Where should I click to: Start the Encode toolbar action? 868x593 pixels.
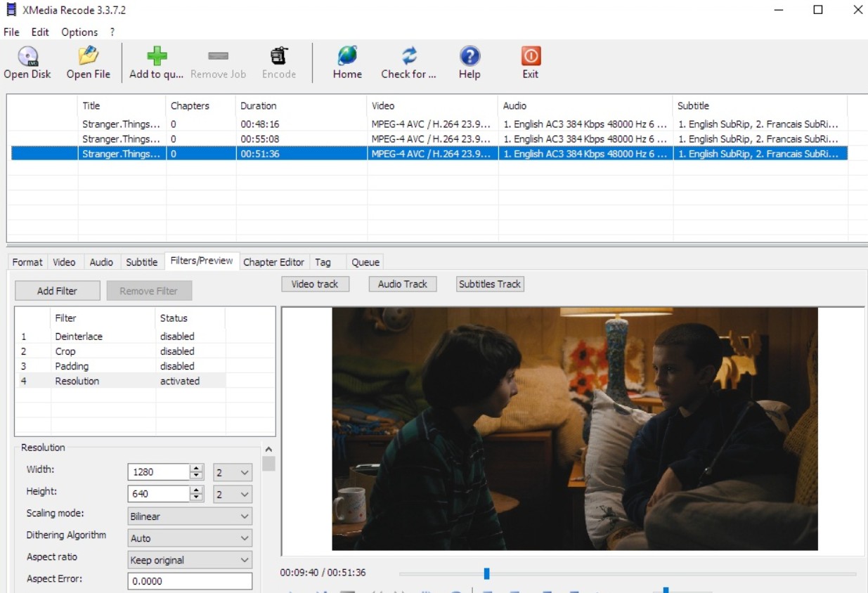[279, 63]
